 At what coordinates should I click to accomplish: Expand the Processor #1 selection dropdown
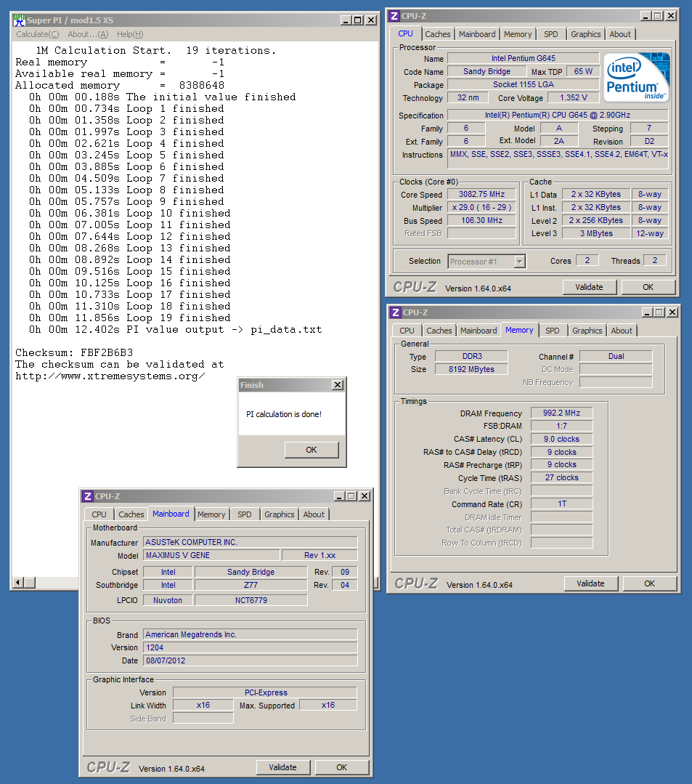(x=520, y=262)
